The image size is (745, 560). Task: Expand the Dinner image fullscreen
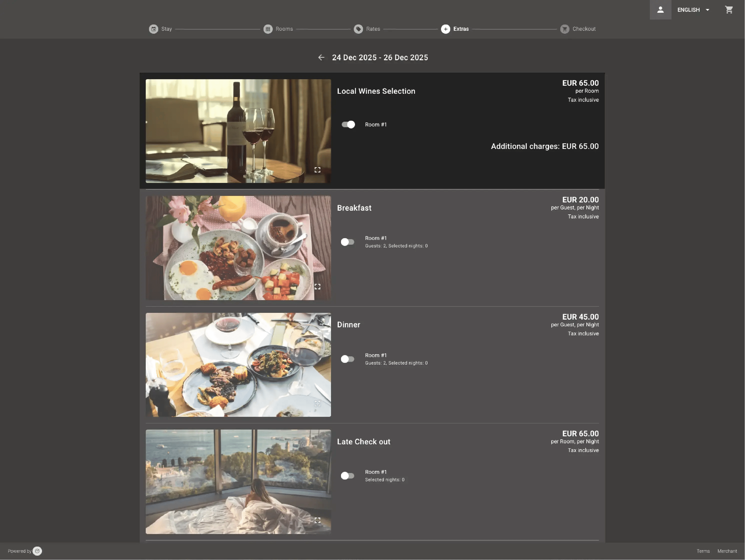(x=317, y=403)
